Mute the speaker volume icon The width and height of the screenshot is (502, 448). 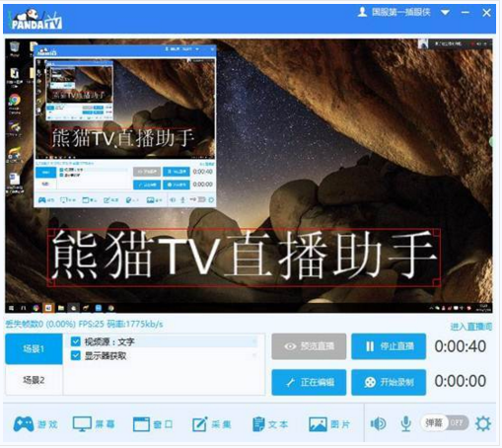[x=379, y=424]
